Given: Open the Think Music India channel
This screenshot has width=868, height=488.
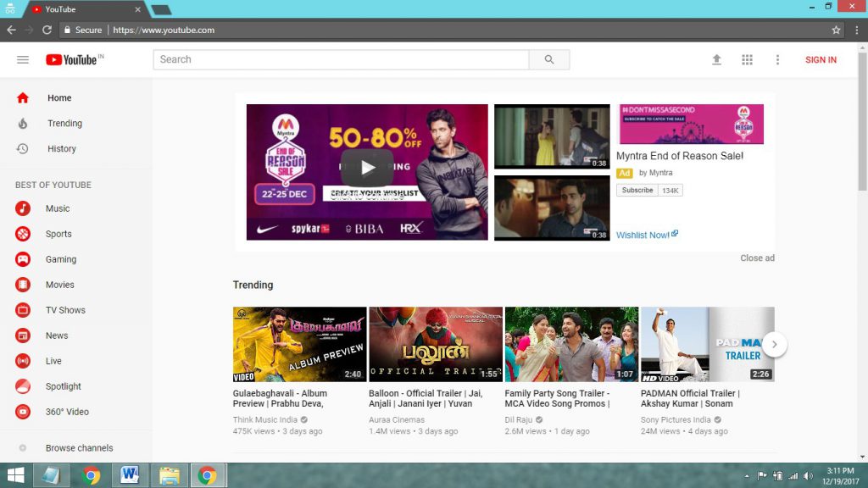Looking at the screenshot, I should click(x=265, y=420).
